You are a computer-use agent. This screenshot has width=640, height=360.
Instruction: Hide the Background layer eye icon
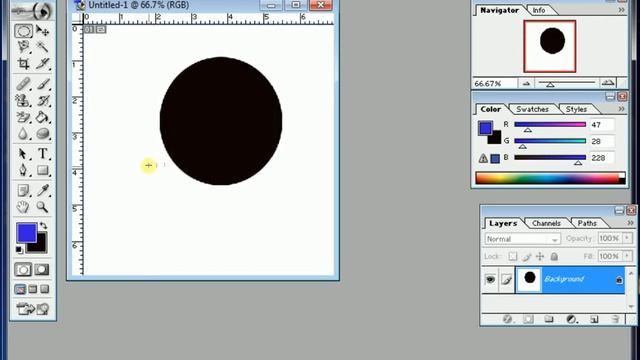pos(490,280)
